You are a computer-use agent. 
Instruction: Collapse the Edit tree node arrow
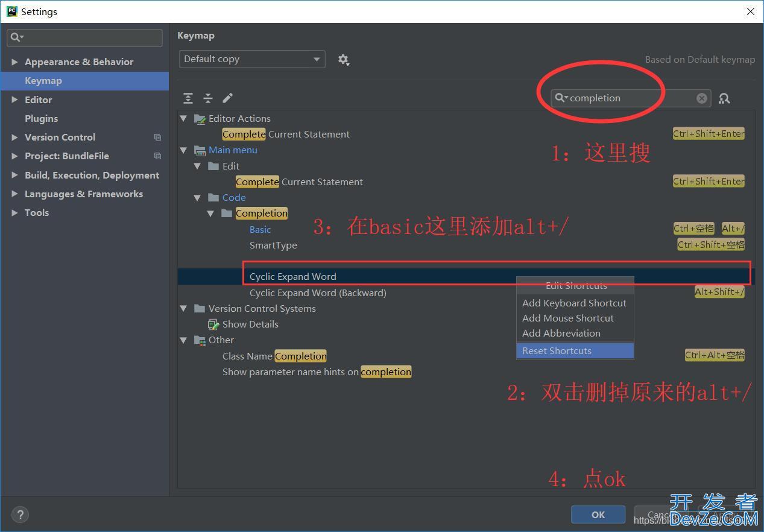pos(197,166)
